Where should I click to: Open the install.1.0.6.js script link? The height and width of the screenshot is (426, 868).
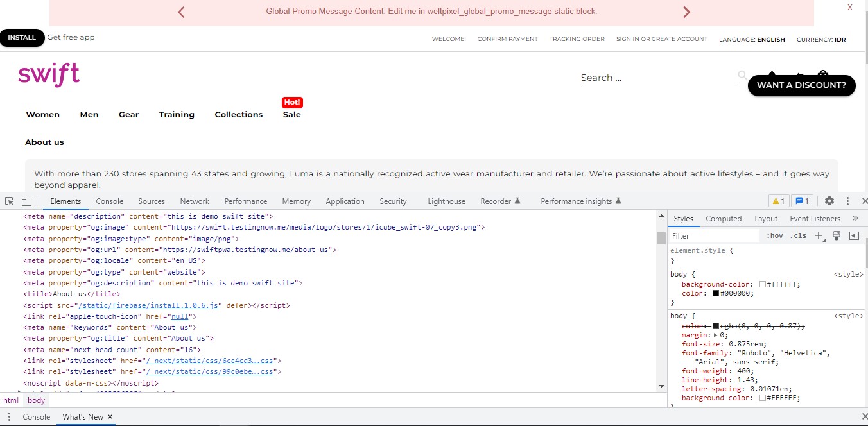point(149,305)
